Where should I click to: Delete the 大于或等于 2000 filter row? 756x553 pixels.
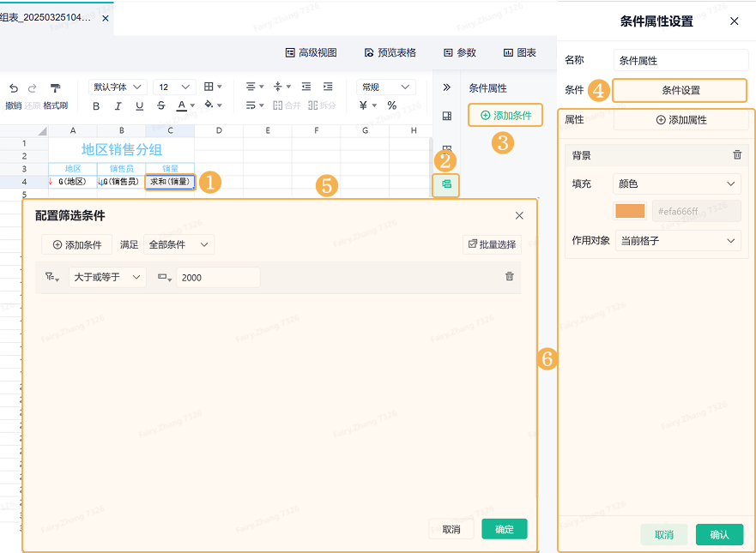coord(509,276)
